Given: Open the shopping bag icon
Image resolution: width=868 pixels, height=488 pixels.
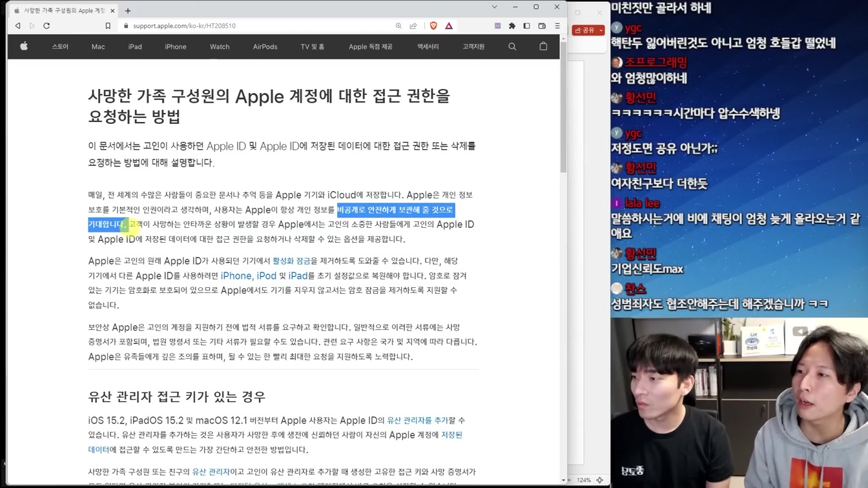Looking at the screenshot, I should [543, 46].
